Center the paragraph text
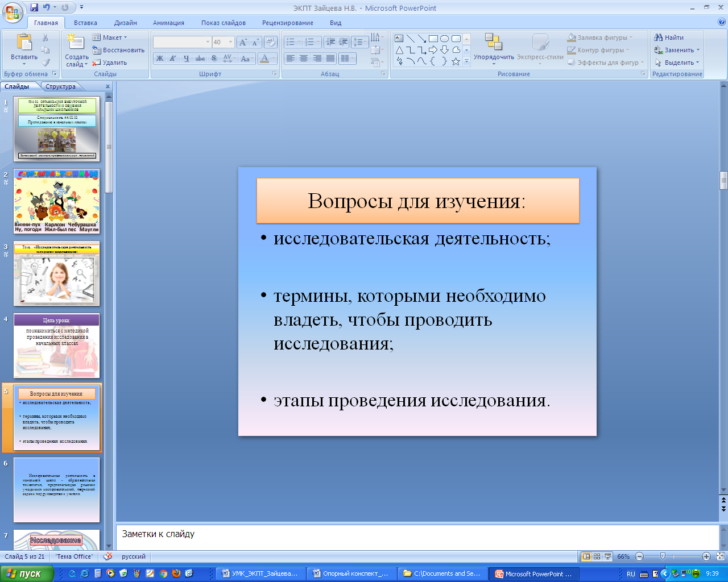728x582 pixels. click(304, 59)
